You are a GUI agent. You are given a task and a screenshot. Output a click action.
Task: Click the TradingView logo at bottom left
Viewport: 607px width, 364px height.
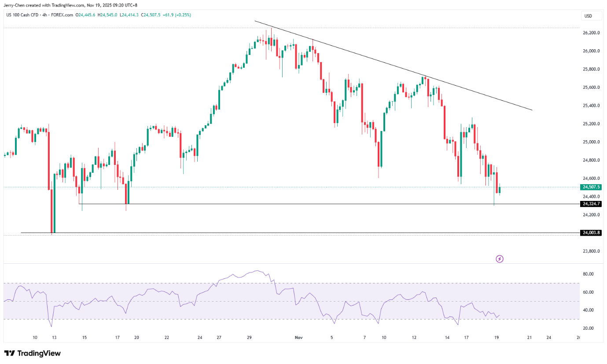click(x=33, y=353)
